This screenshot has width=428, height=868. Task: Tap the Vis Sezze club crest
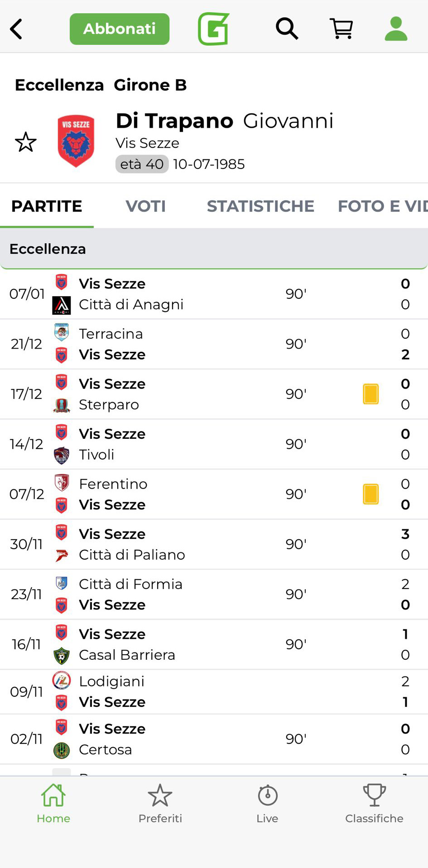(x=76, y=141)
